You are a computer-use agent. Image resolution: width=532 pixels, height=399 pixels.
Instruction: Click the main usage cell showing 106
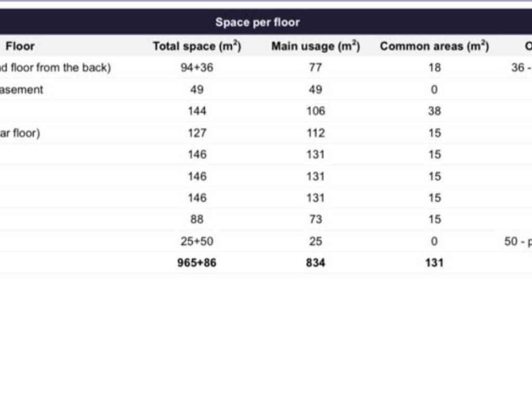click(x=315, y=111)
